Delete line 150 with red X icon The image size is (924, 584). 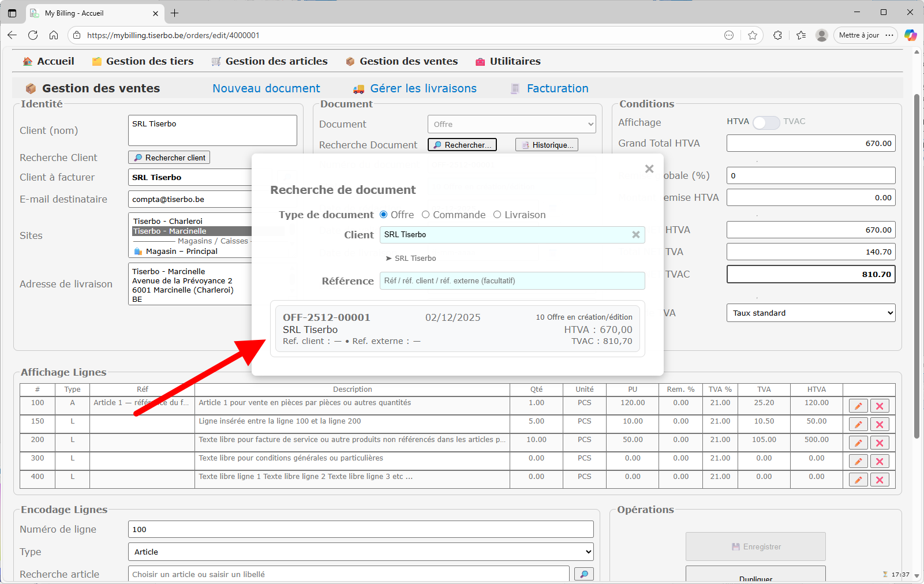880,425
